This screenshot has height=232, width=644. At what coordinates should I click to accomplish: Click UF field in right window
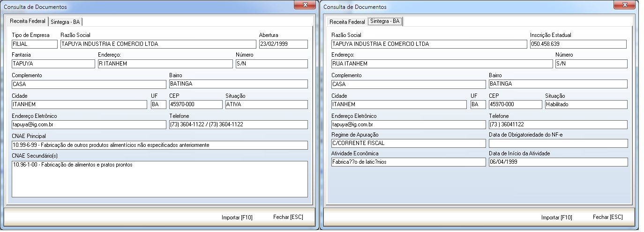click(478, 104)
